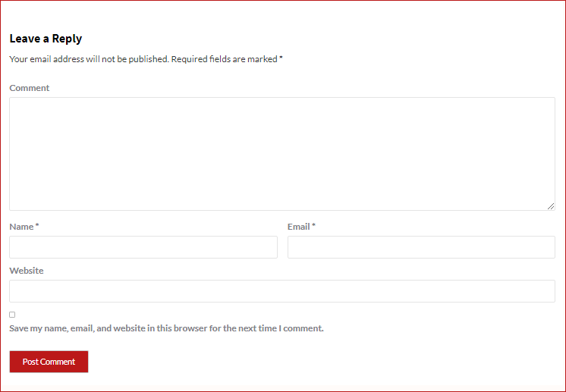This screenshot has width=566, height=392.
Task: Click the asterisk after 'Required fields are marked'
Action: [281, 58]
